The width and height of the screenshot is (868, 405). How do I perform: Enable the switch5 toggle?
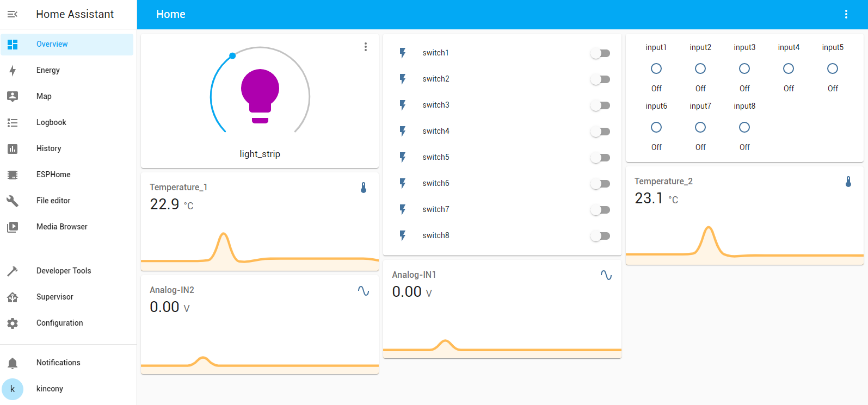pyautogui.click(x=600, y=158)
